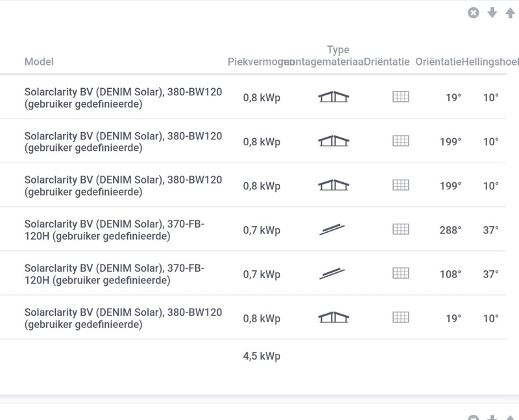Click the 4,5 kWp total value
Screen dimensions: 519x420
[261, 356]
